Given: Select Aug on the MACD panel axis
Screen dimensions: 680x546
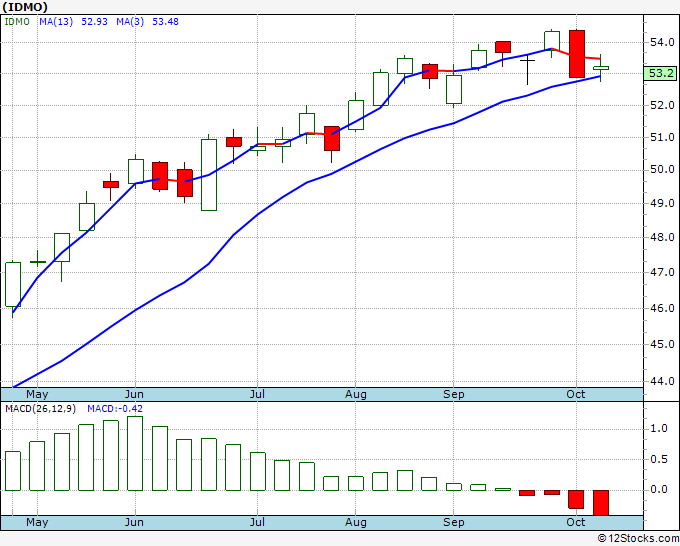Looking at the screenshot, I should [356, 523].
